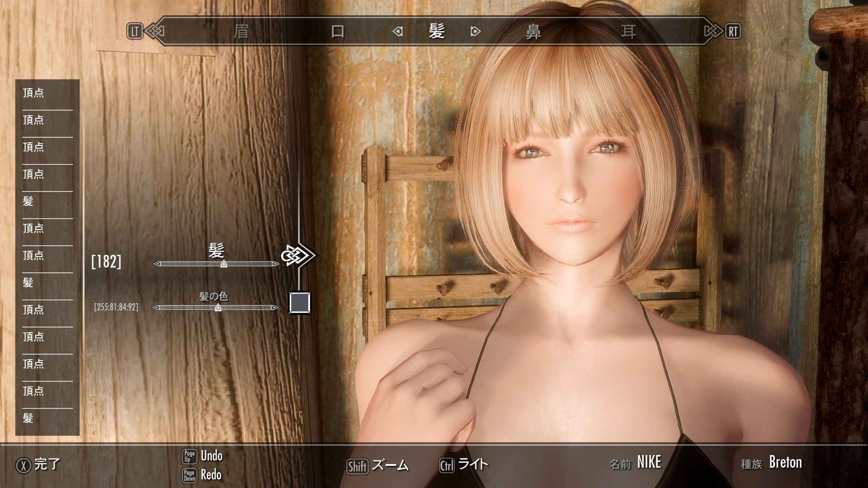Click the Ctrl key icon
The image size is (868, 488).
(x=447, y=465)
